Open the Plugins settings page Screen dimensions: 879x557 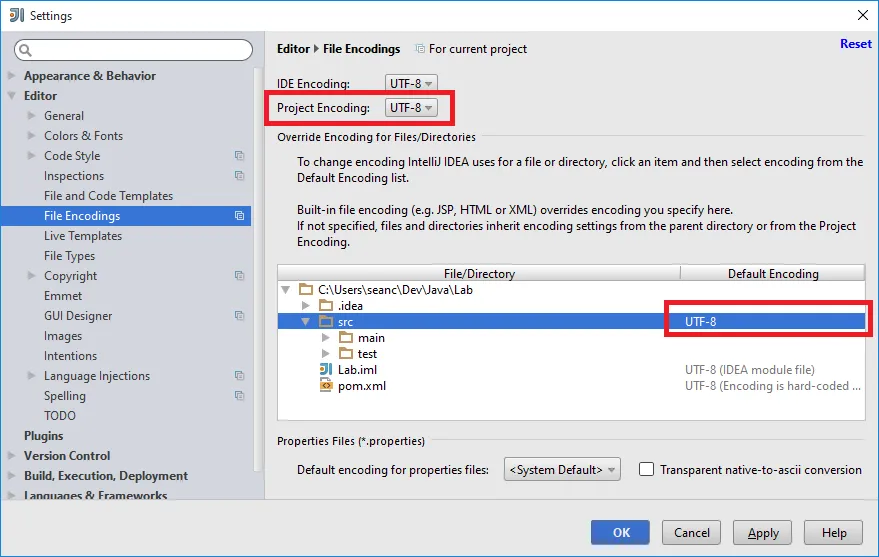[44, 436]
